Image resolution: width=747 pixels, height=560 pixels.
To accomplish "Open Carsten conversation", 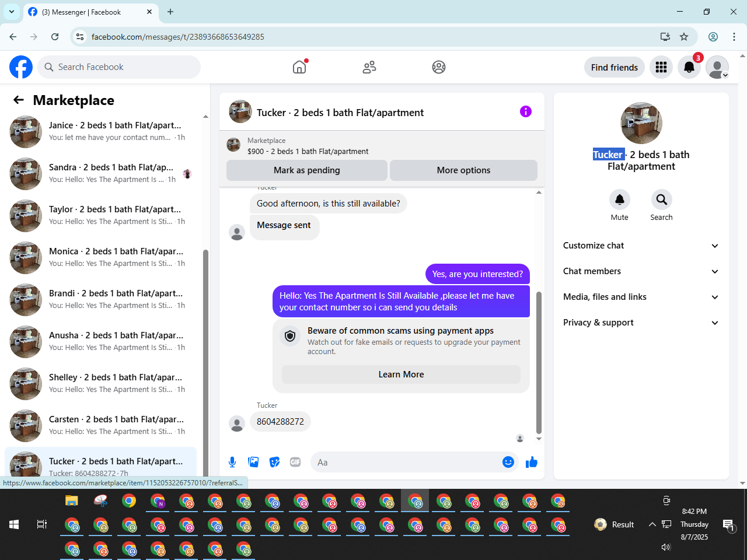I will tap(100, 426).
